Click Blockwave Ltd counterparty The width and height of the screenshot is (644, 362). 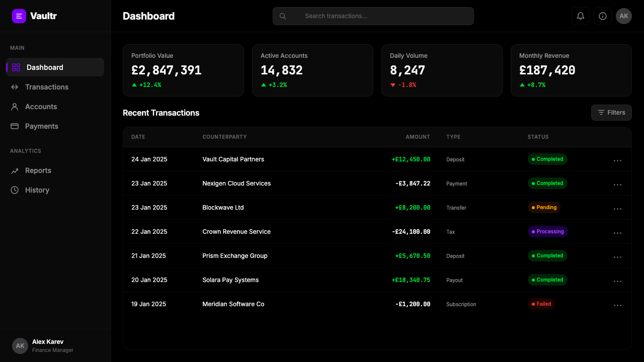[x=223, y=208]
